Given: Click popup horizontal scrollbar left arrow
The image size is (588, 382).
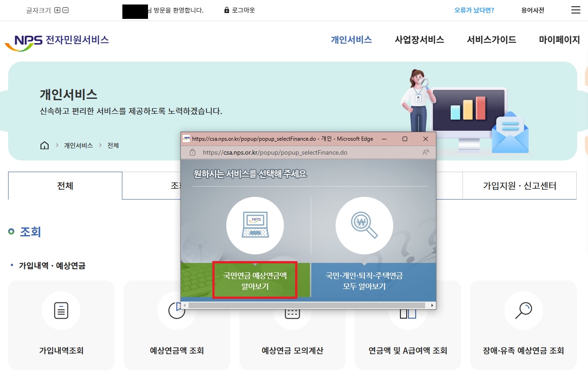Looking at the screenshot, I should click(x=184, y=306).
